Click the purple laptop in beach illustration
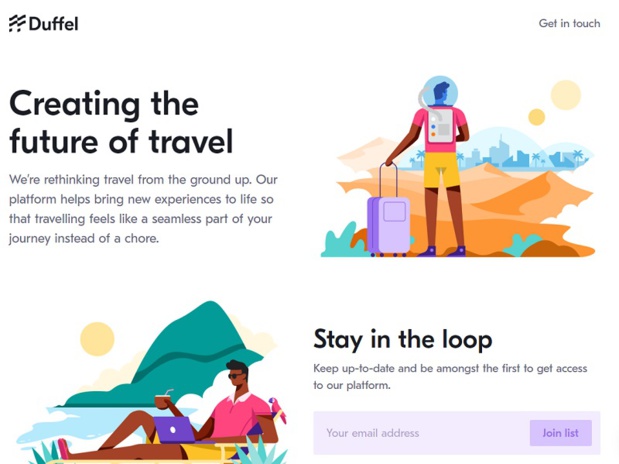The height and width of the screenshot is (464, 619). point(174,430)
